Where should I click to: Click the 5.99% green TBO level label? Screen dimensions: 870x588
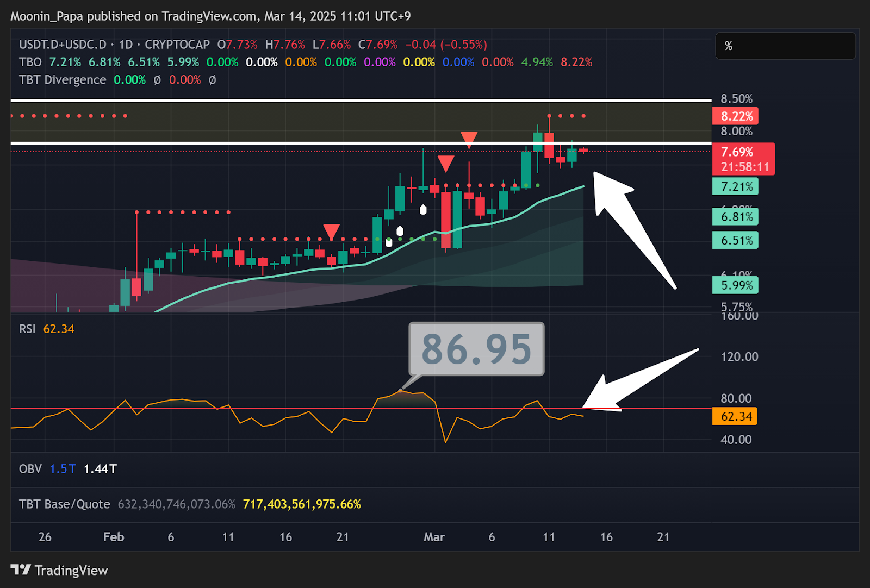pyautogui.click(x=735, y=285)
